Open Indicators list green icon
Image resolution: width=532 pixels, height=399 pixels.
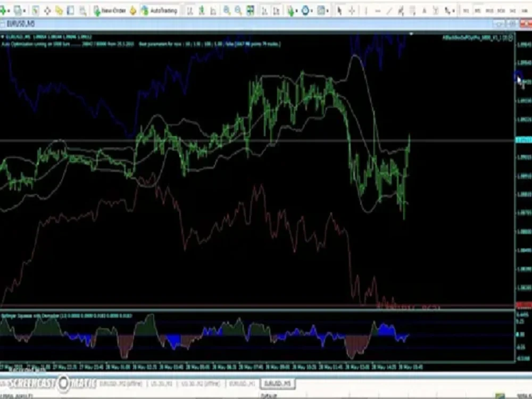[290, 11]
